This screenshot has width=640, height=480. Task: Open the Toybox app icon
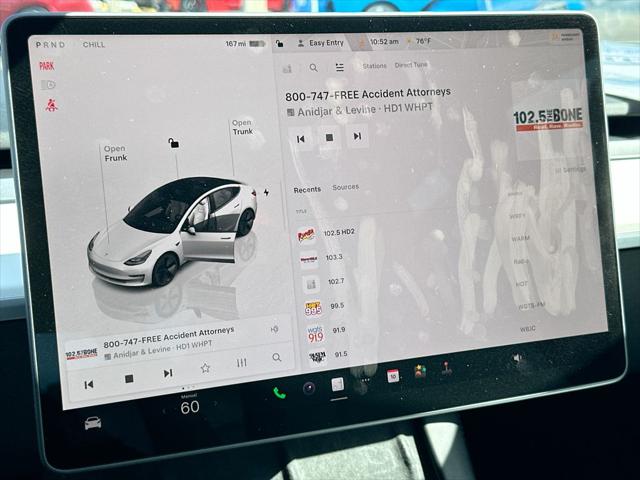420,372
